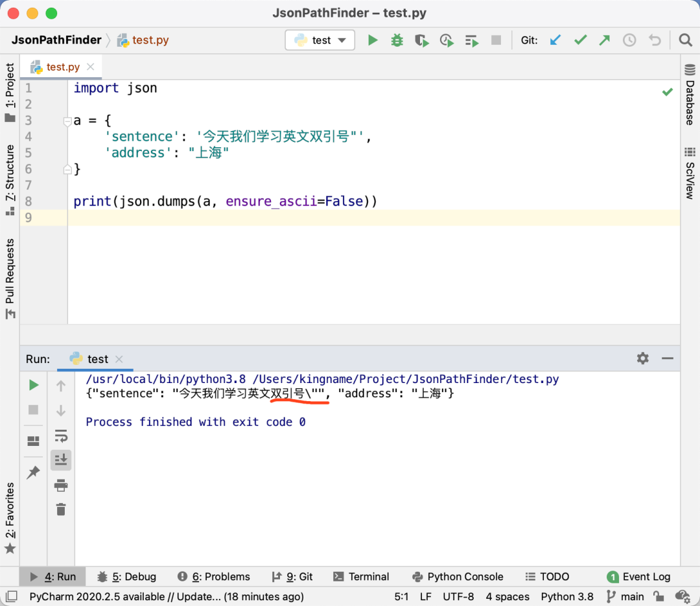Viewport: 700px width, 606px height.
Task: Open the Favorites tool window
Action: point(10,518)
